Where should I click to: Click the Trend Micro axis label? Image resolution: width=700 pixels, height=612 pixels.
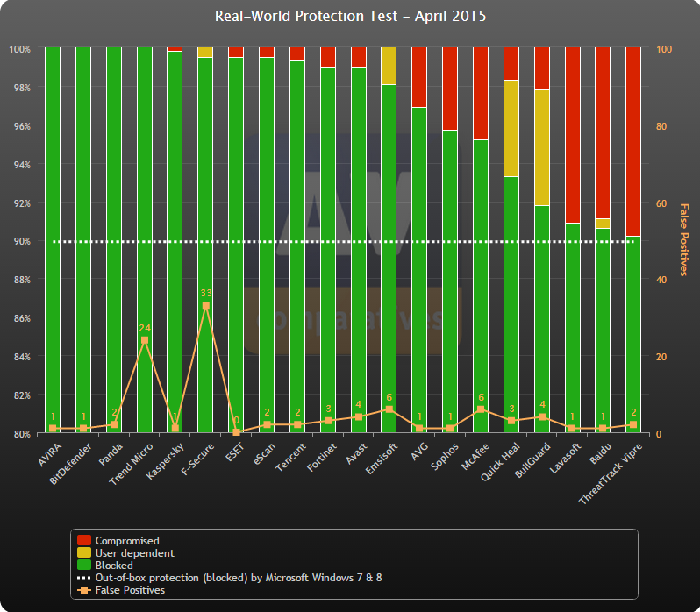132,464
